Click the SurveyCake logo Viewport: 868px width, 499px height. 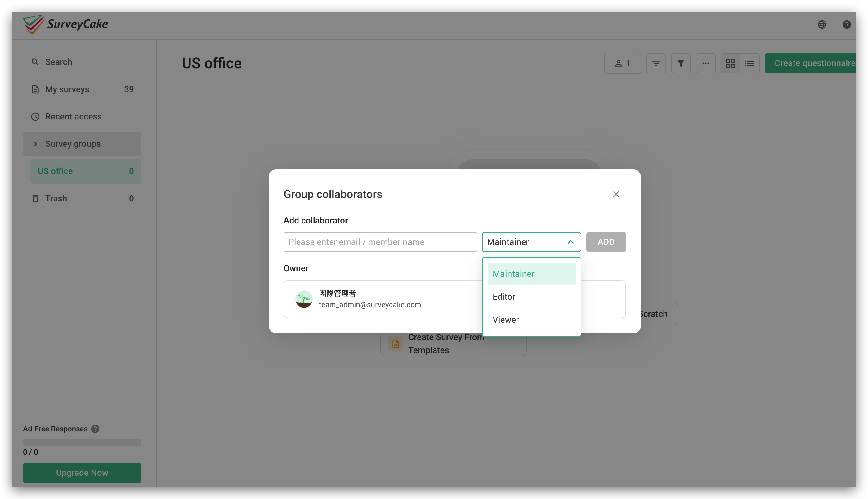65,24
